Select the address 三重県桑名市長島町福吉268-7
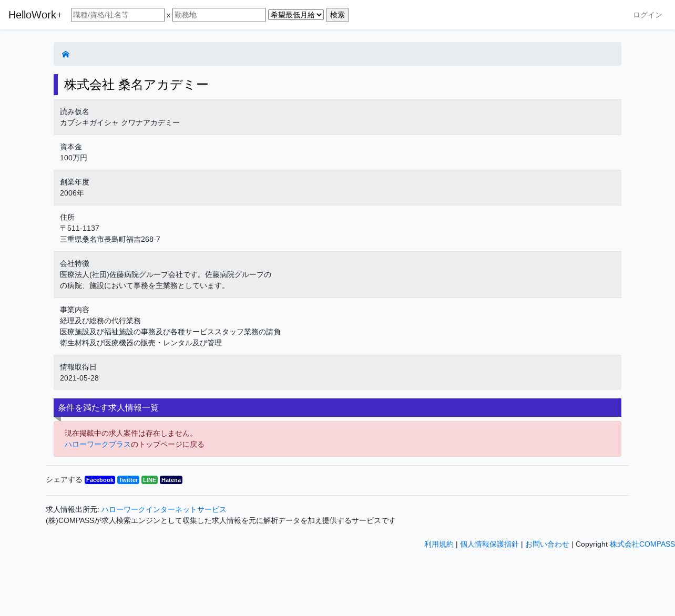 point(110,239)
